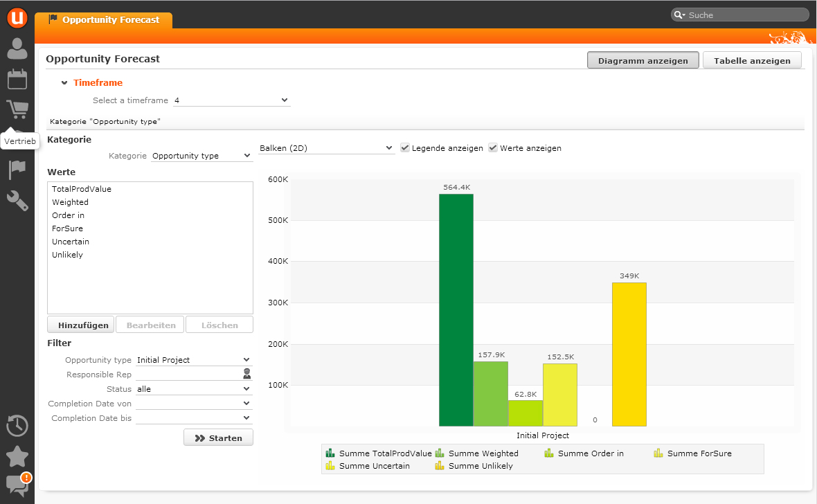Image resolution: width=817 pixels, height=504 pixels.
Task: Click the flag icon in sidebar
Action: tap(17, 170)
